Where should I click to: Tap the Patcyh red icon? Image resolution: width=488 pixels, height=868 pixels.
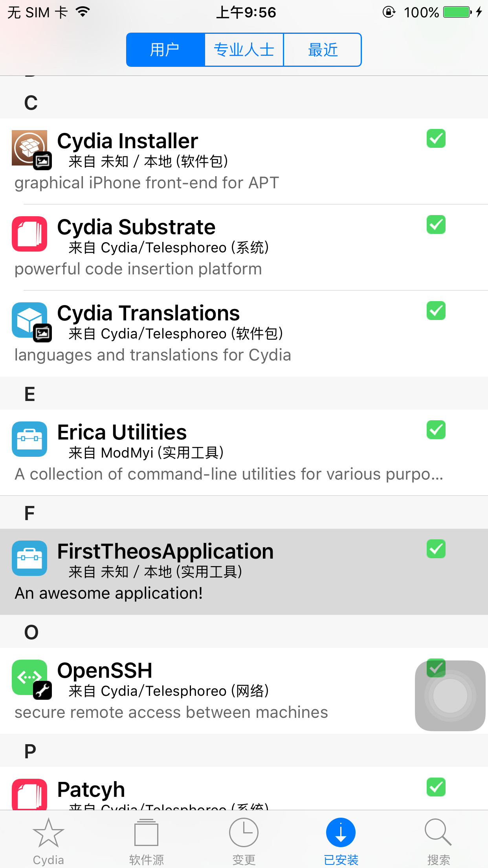click(29, 794)
